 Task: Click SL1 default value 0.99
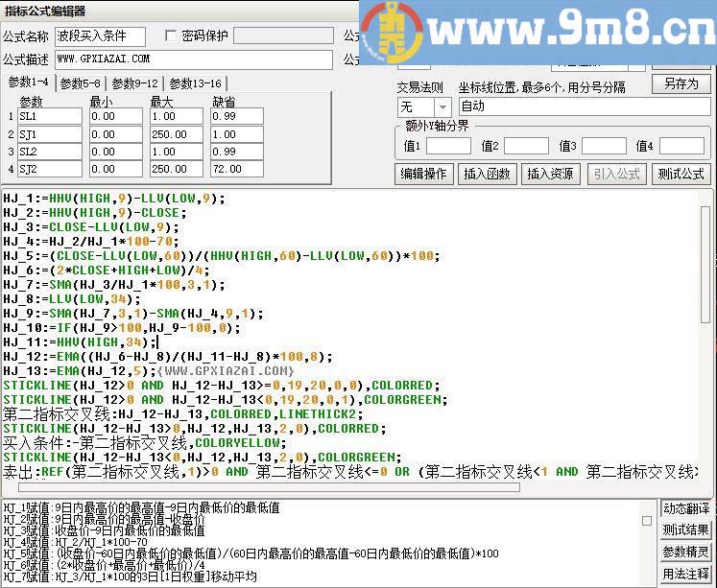237,116
